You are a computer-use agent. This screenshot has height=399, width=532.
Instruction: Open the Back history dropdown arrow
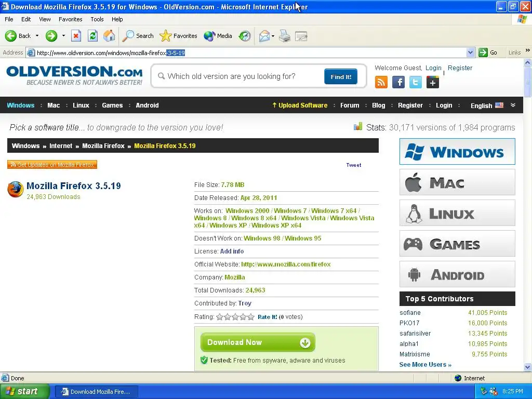(x=37, y=36)
